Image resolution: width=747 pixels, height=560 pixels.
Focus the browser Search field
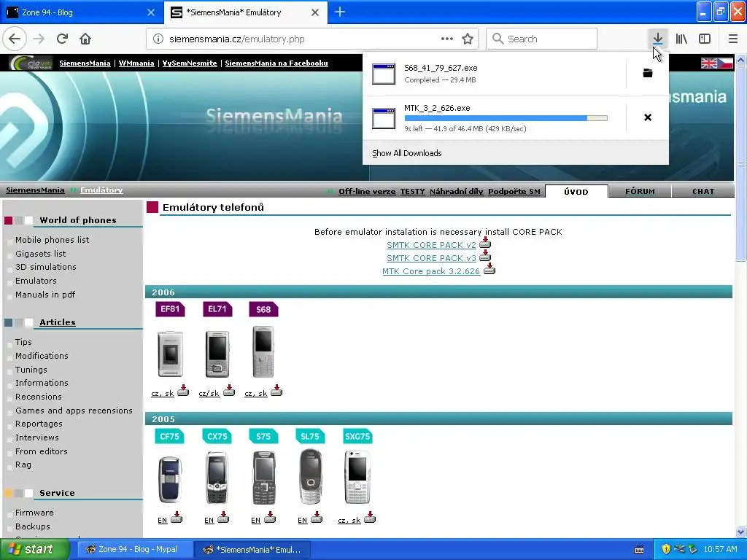point(542,39)
